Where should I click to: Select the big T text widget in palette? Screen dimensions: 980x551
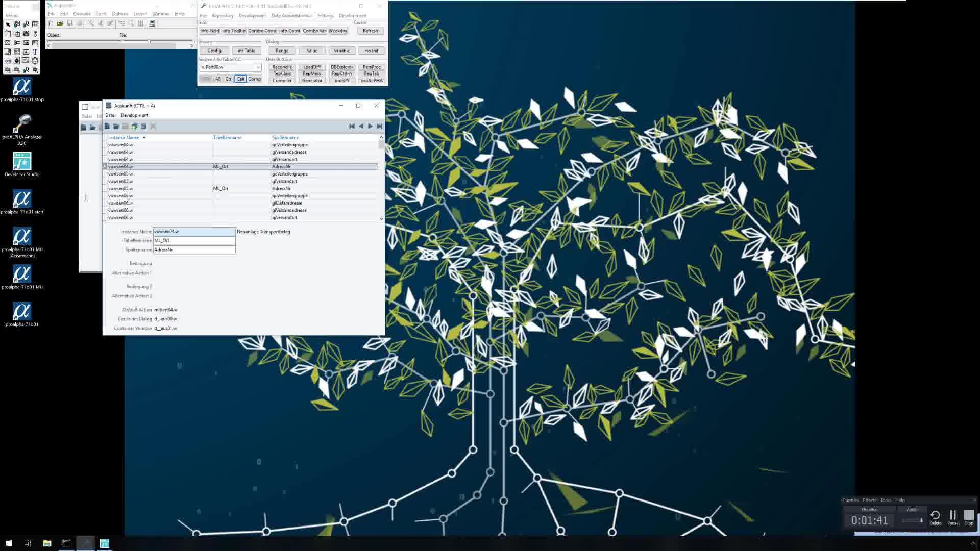35,52
